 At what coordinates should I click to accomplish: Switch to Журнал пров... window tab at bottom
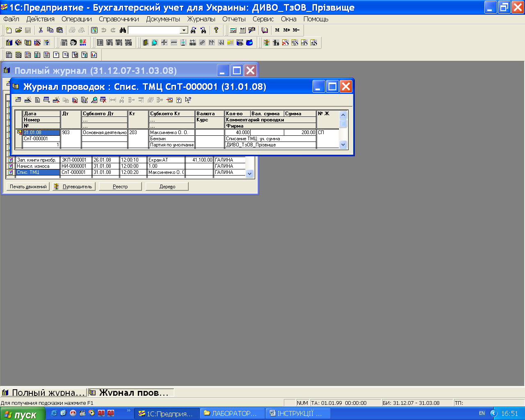tap(131, 393)
